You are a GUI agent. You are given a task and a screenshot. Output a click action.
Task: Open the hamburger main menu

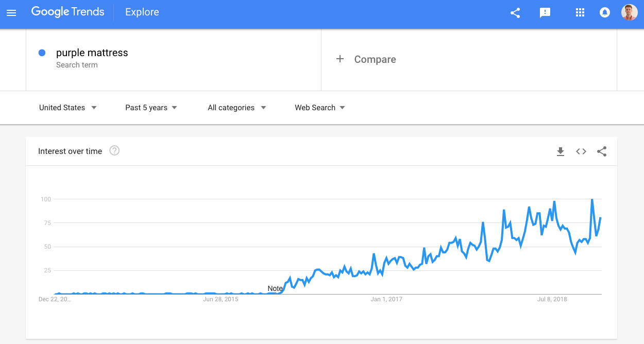[11, 13]
